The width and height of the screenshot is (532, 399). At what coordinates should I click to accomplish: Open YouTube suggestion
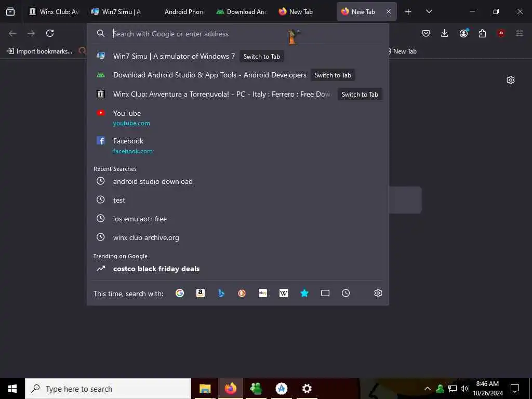click(x=238, y=118)
